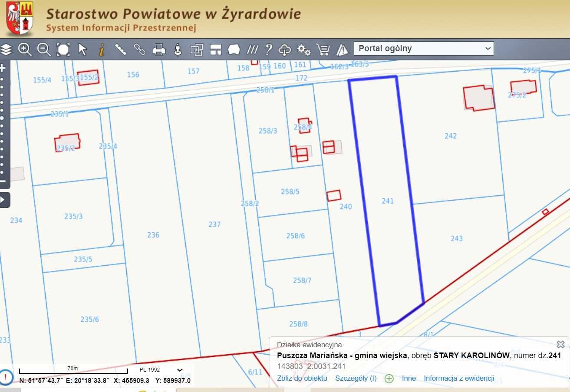
Task: Select parcel 240 on the map
Action: point(346,207)
